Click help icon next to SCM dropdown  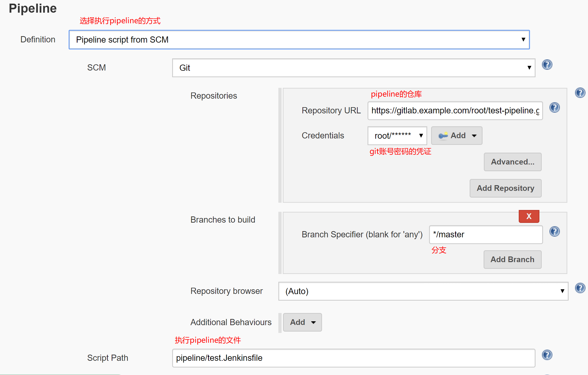[547, 65]
